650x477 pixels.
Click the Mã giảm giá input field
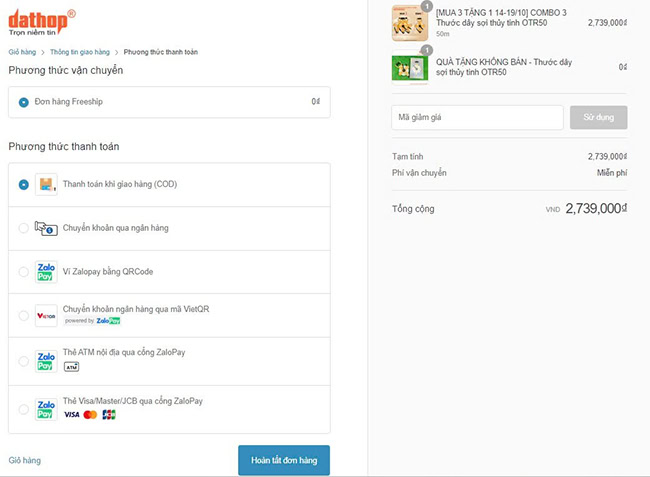click(478, 117)
